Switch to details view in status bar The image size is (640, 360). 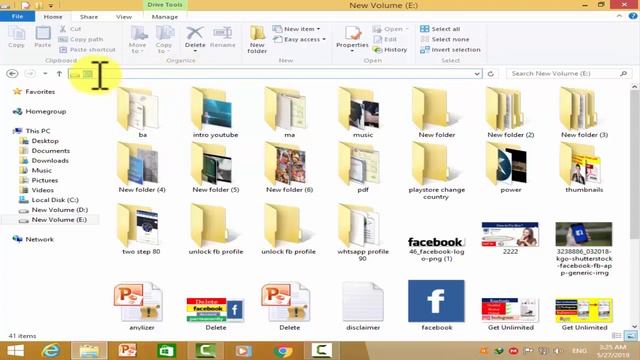pos(617,336)
